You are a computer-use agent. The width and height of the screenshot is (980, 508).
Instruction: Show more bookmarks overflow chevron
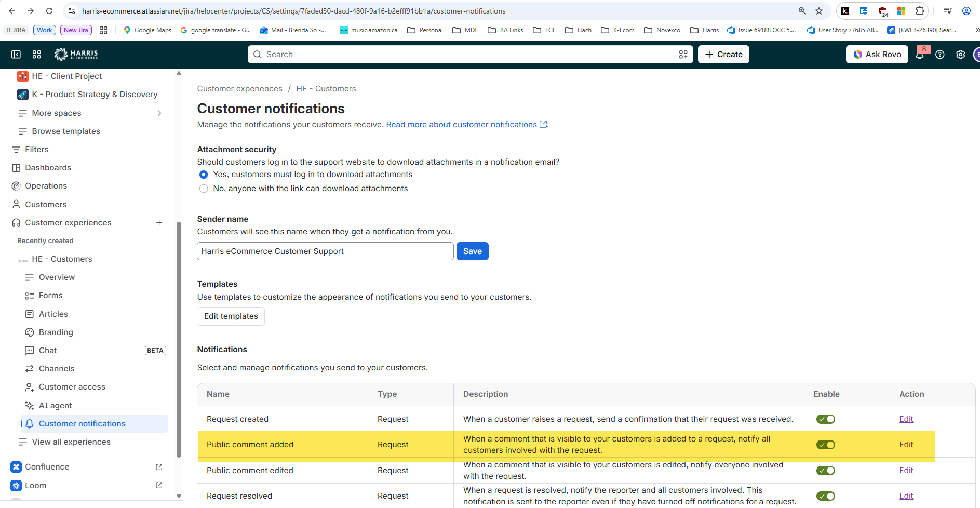tap(976, 30)
